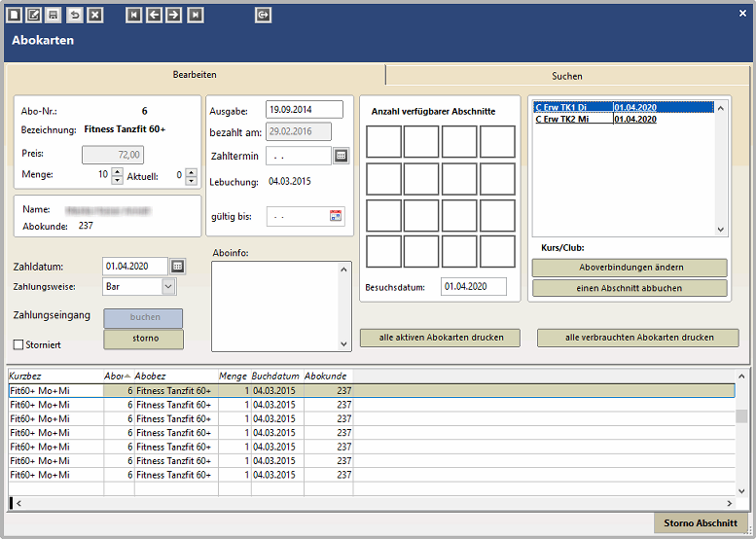Select the C Erw TK2 Mi list entry
This screenshot has width=756, height=539.
pos(624,119)
